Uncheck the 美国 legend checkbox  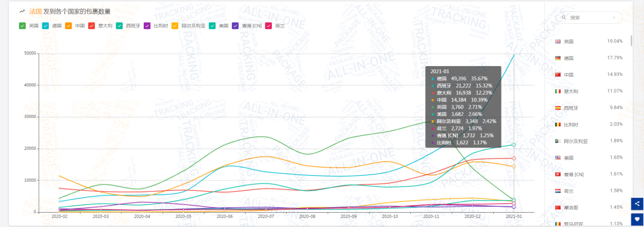[212, 26]
